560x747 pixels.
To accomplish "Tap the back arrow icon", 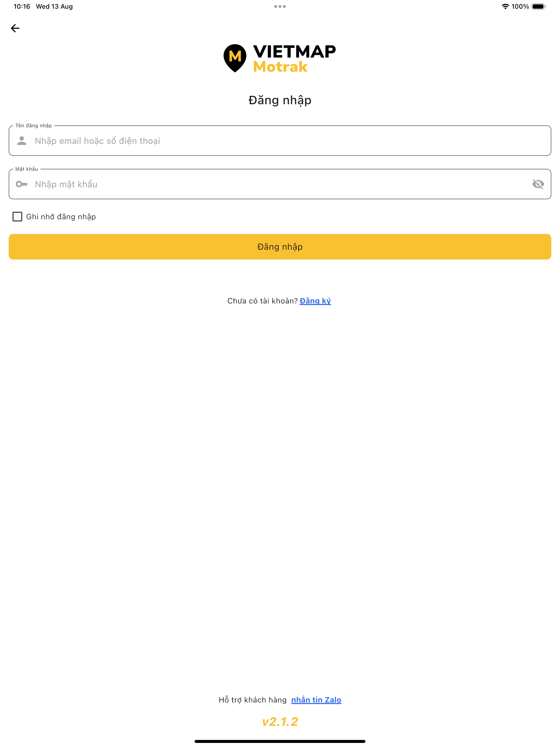I will pyautogui.click(x=15, y=28).
